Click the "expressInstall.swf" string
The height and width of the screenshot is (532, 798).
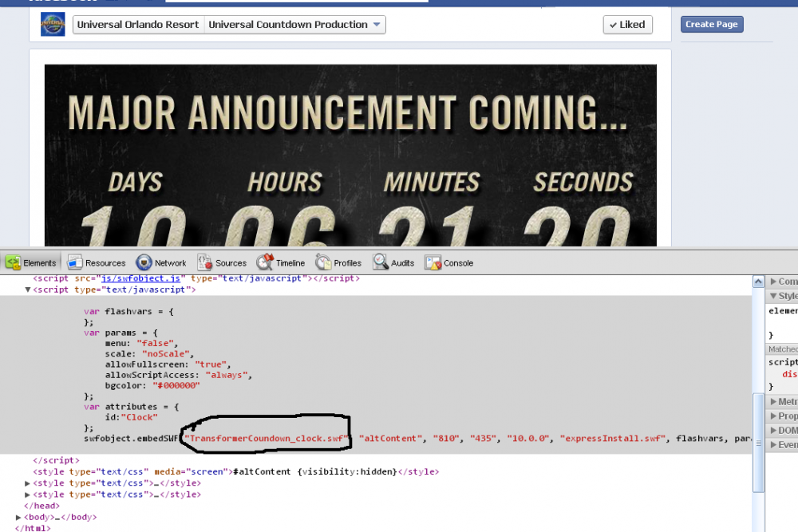click(613, 438)
